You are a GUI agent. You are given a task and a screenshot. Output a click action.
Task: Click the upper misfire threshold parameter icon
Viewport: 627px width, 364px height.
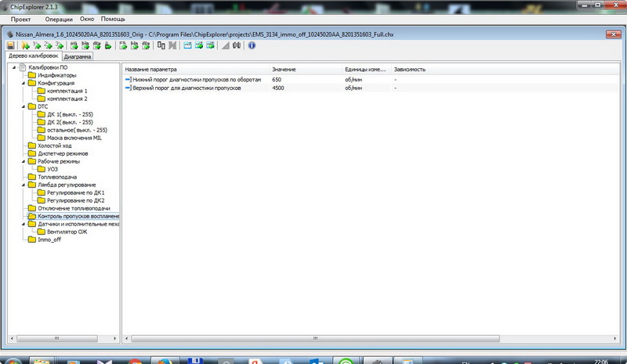coord(129,88)
